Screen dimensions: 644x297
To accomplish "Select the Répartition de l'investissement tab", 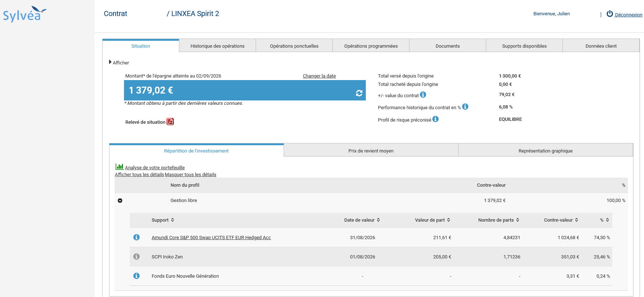I will coord(196,151).
